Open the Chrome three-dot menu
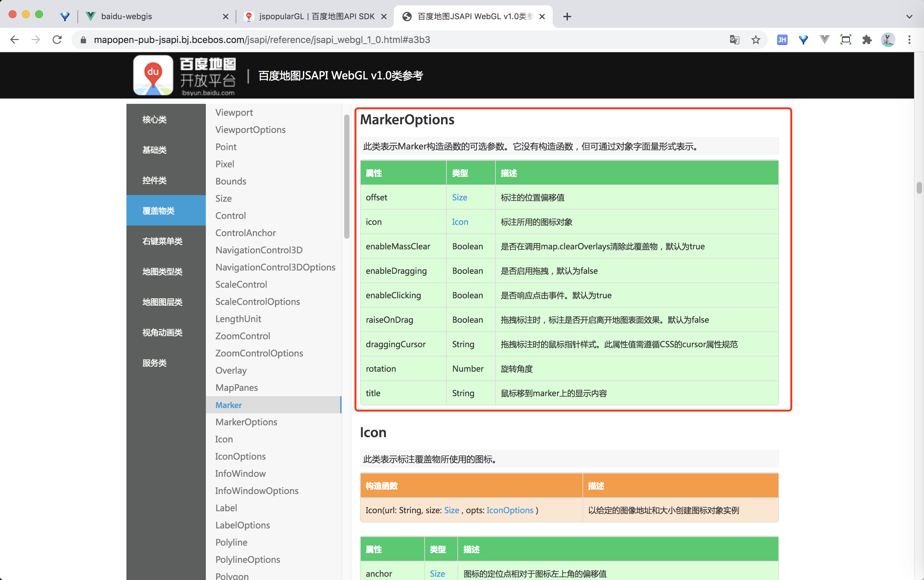Viewport: 924px width, 580px height. [909, 39]
